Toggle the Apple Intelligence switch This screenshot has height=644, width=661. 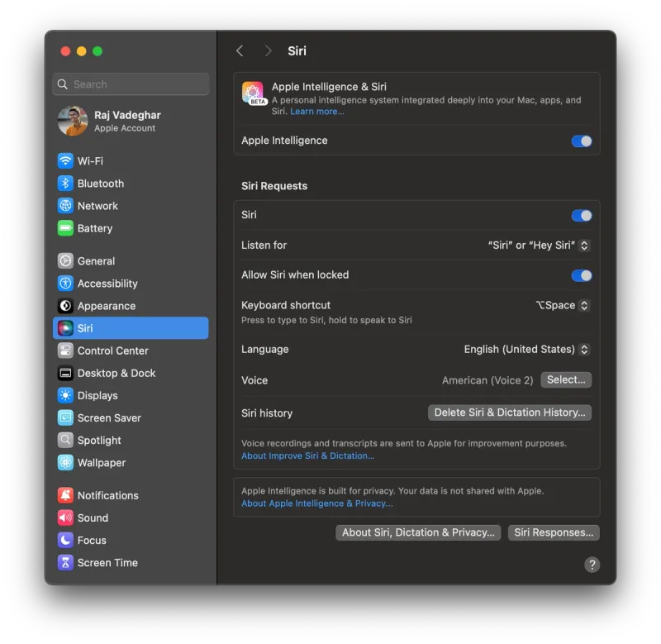click(582, 141)
